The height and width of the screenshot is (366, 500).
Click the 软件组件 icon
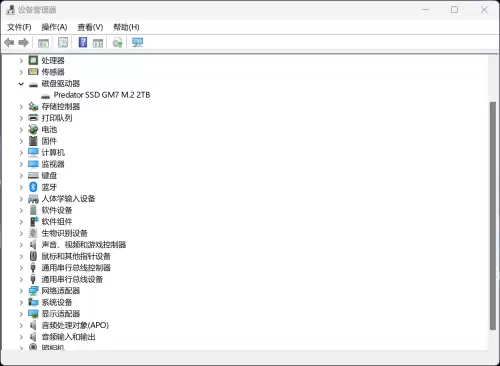34,221
